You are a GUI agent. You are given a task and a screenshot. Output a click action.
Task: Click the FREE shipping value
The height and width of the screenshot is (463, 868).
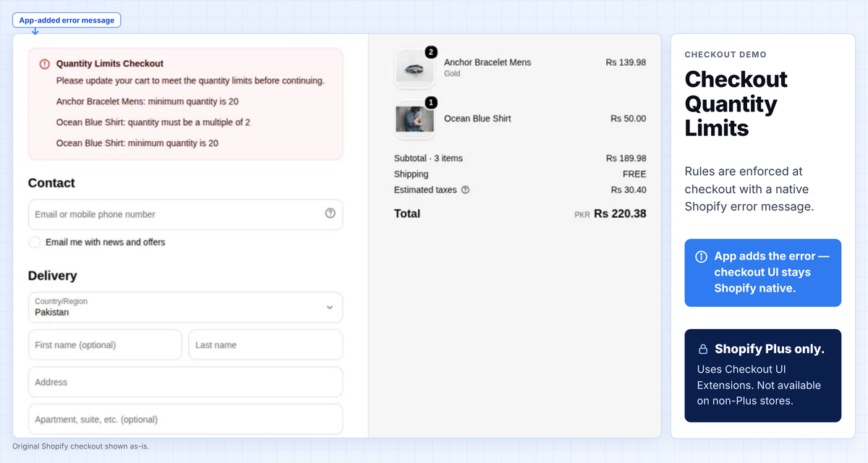click(634, 174)
